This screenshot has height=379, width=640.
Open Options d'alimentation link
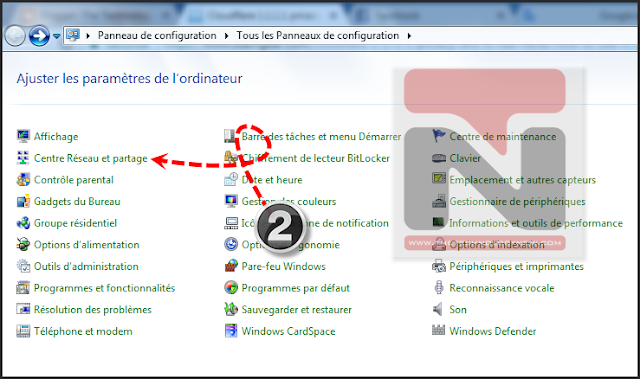point(87,244)
